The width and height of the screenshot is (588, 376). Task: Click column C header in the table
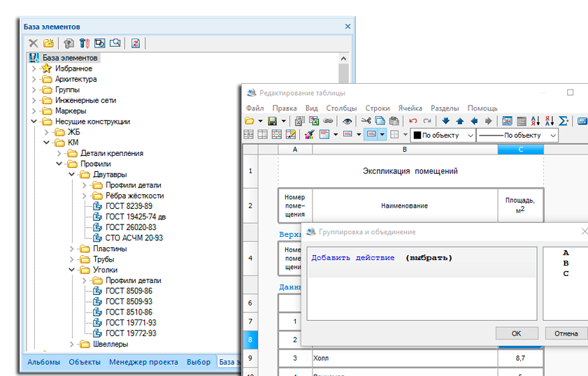pos(520,149)
